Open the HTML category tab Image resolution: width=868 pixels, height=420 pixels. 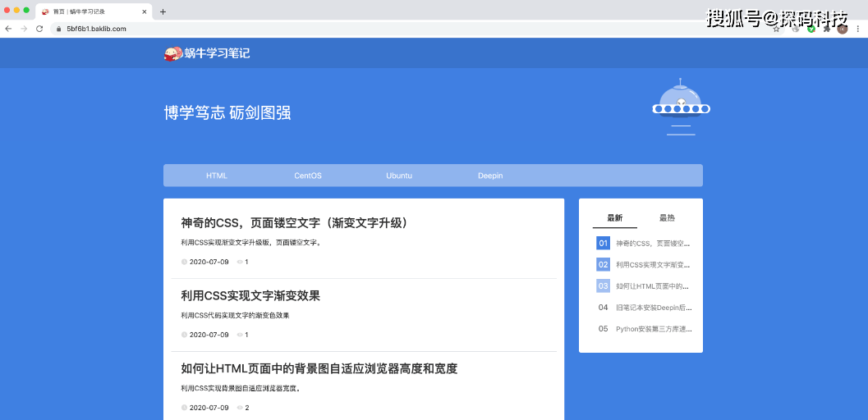217,176
